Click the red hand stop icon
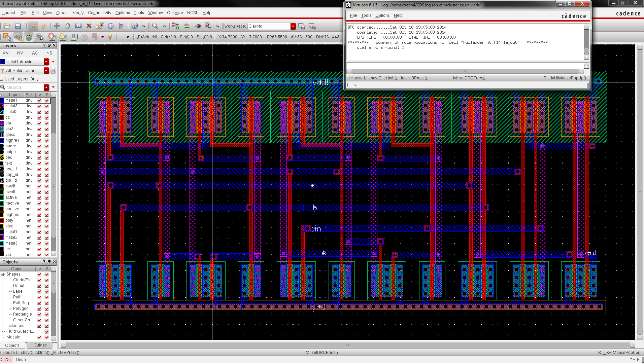This screenshot has width=644, height=363. pyautogui.click(x=52, y=37)
